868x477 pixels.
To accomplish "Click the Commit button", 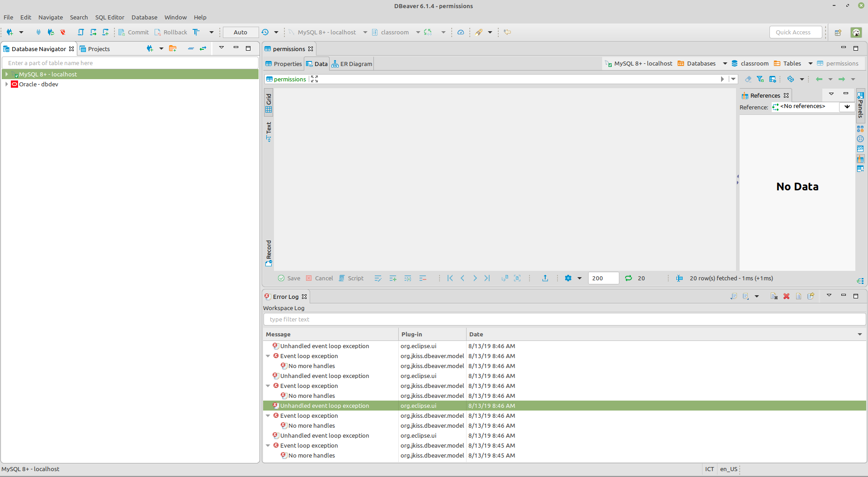I will pyautogui.click(x=134, y=32).
